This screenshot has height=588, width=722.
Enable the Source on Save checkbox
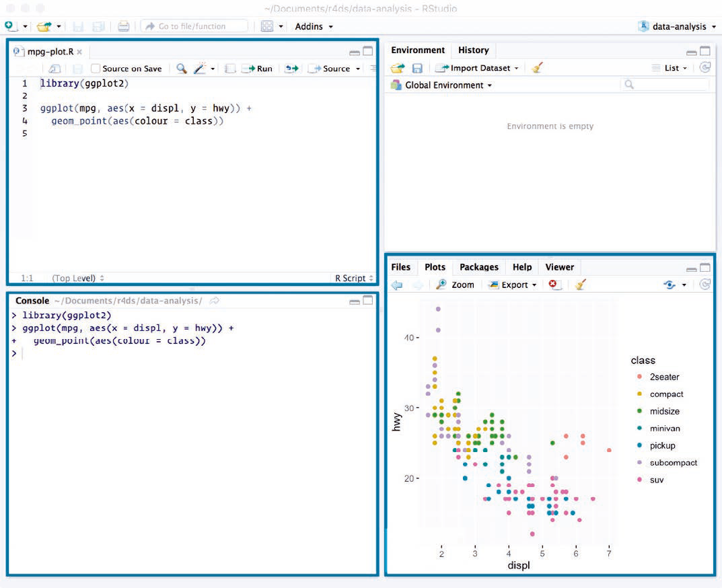click(96, 69)
